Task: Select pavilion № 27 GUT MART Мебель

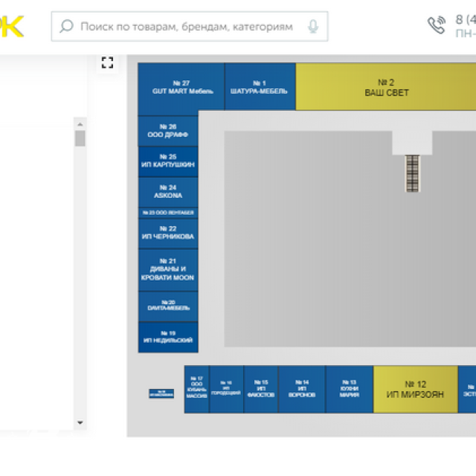Action: 181,89
